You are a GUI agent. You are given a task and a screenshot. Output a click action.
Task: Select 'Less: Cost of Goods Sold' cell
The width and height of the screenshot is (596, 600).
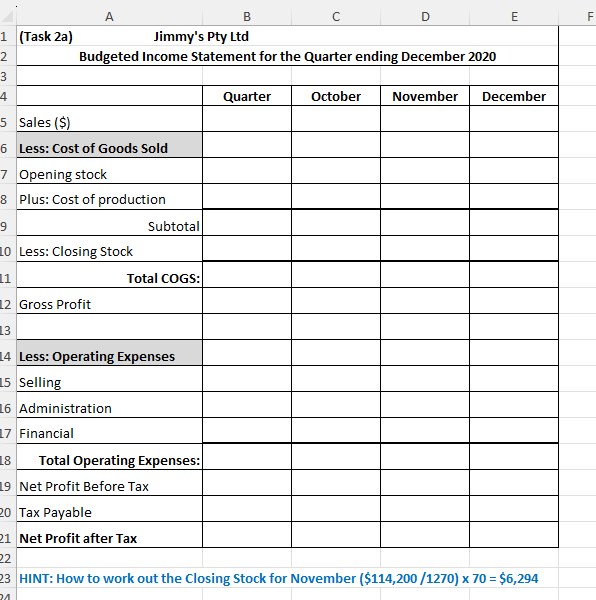tap(109, 145)
